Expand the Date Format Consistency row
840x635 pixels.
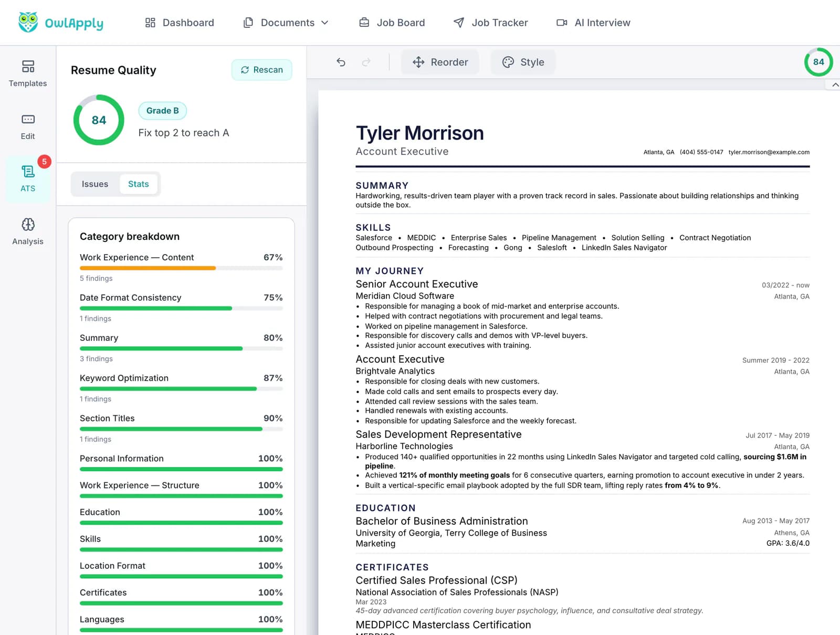click(181, 308)
